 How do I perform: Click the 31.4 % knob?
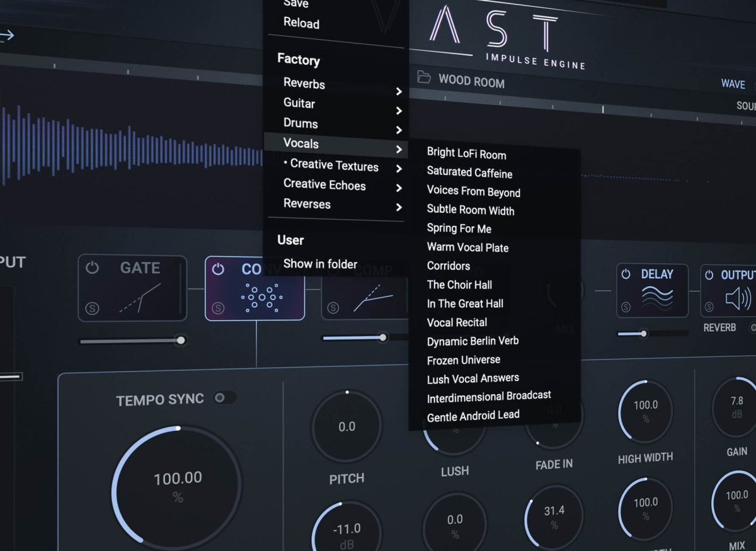[x=554, y=516]
